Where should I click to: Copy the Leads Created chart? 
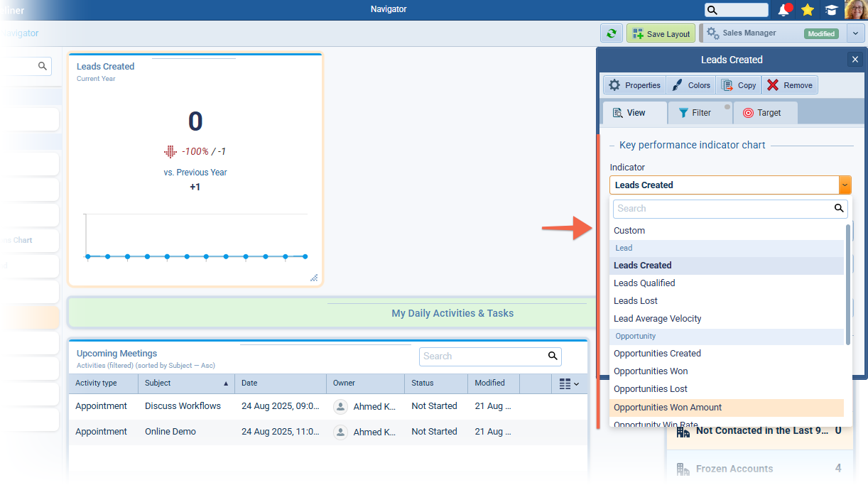(739, 85)
